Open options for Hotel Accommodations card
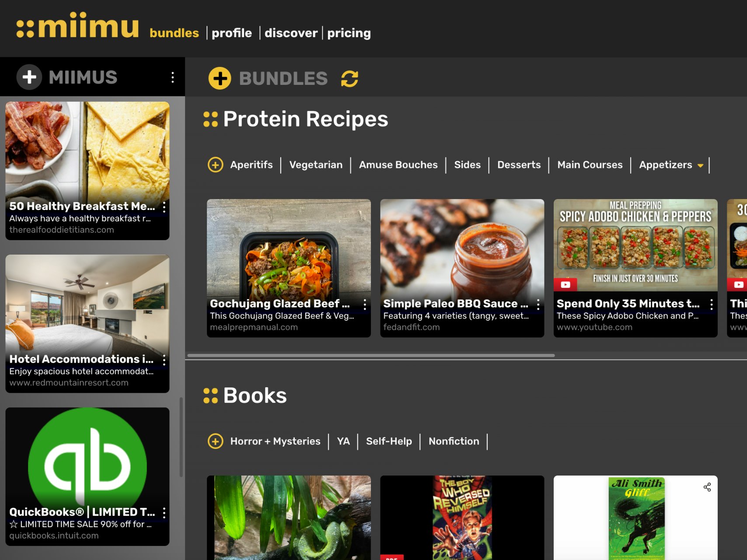This screenshot has height=560, width=747. point(164,360)
